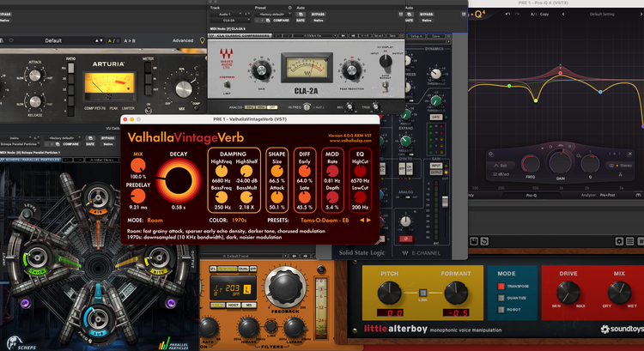
Task: Toggle the delay filter LINK knob button
Action: coord(271,327)
